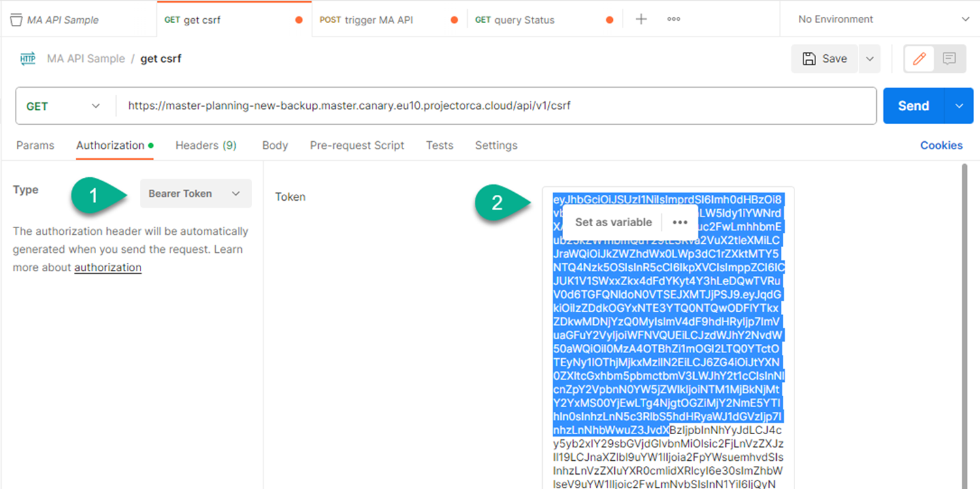Expand the Save options arrow
The width and height of the screenshot is (980, 489).
coord(870,59)
